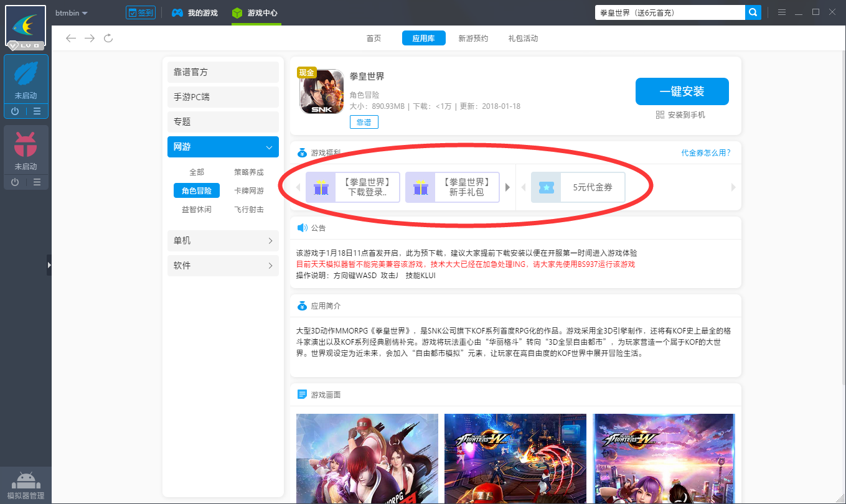Screen dimensions: 846x504
Task: Open the 礼包活动 tab
Action: tap(523, 39)
